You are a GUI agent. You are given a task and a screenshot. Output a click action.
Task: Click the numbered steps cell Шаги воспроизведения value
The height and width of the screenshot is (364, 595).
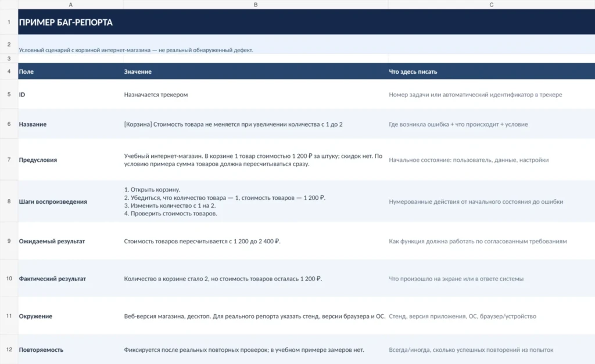point(256,201)
